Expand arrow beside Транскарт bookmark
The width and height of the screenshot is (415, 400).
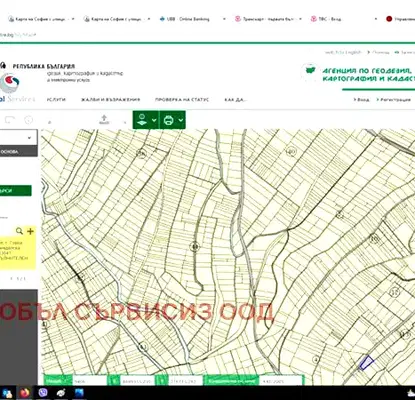(x=300, y=19)
